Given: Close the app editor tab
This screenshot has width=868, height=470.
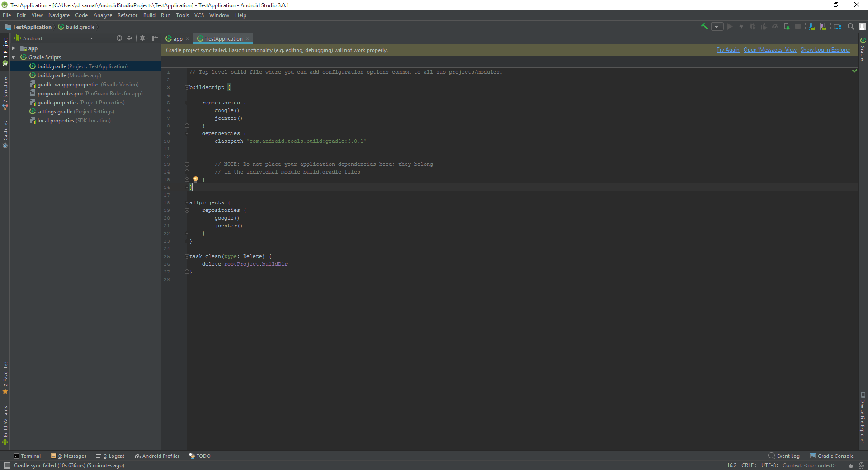Looking at the screenshot, I should click(188, 39).
